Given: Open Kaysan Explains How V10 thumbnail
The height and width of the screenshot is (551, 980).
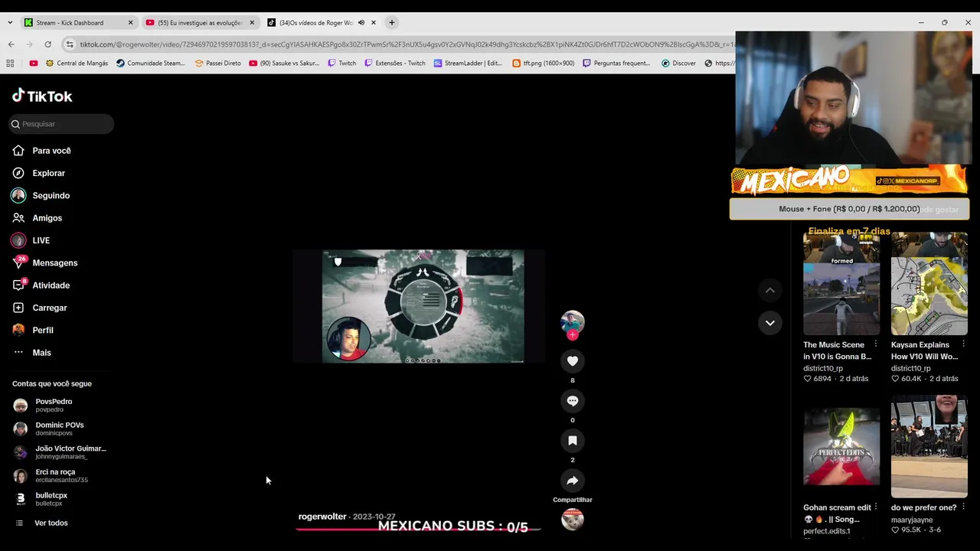Looking at the screenshot, I should [x=929, y=284].
